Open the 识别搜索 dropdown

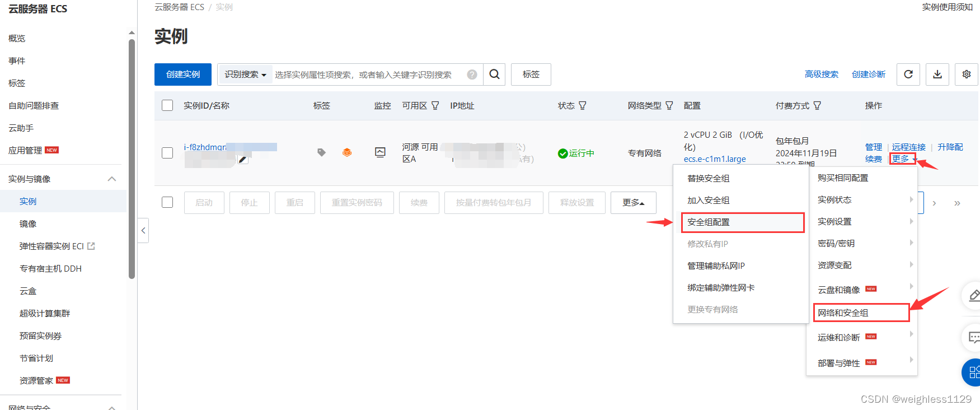tap(245, 74)
